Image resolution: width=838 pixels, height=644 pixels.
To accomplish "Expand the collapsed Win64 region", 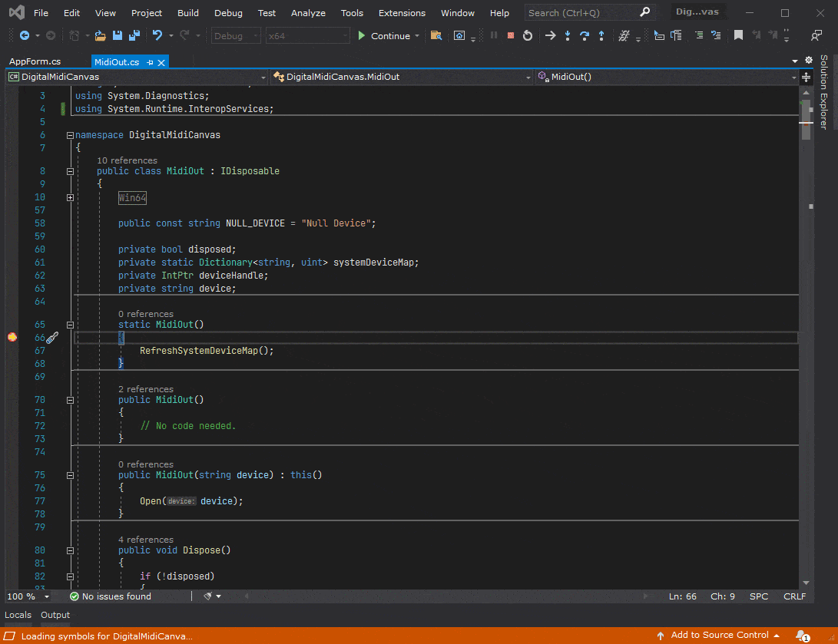I will [70, 197].
